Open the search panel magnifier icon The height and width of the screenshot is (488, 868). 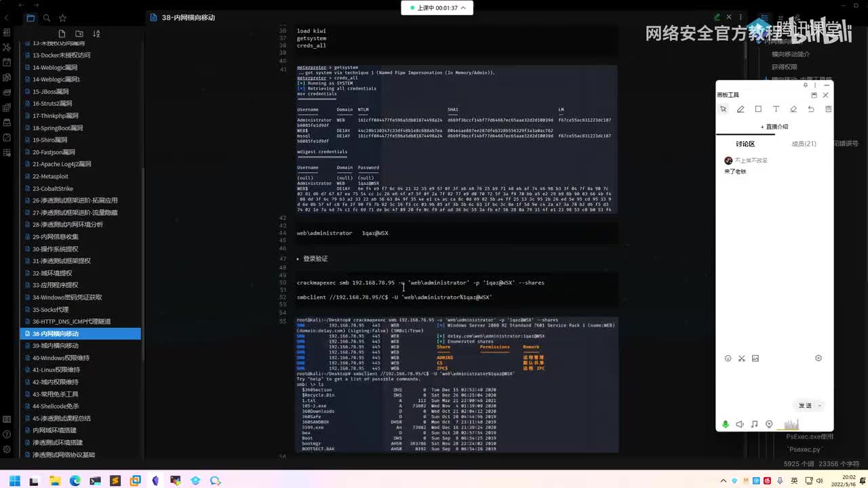[46, 18]
